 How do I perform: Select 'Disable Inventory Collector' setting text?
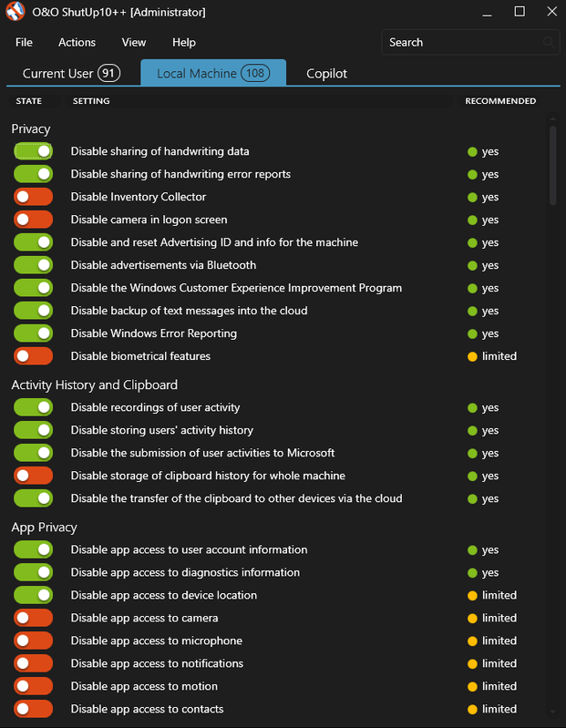(139, 197)
